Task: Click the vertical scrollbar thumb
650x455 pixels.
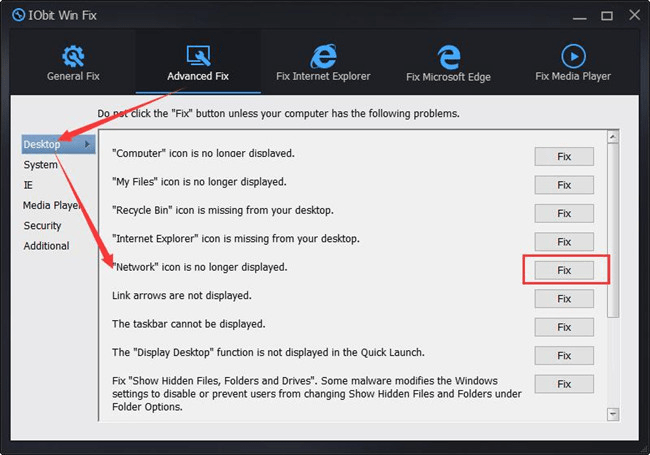Action: pos(613,230)
